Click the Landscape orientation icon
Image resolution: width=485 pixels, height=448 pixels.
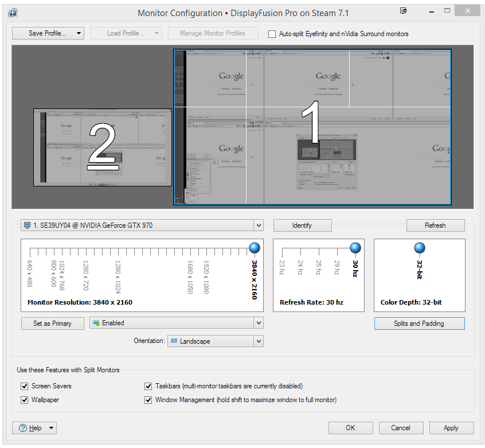point(174,341)
